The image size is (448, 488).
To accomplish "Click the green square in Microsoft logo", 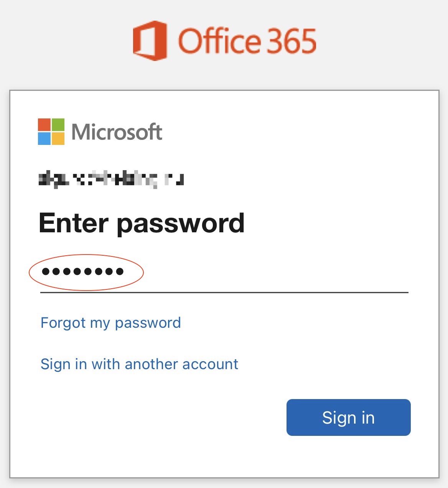I will point(58,125).
